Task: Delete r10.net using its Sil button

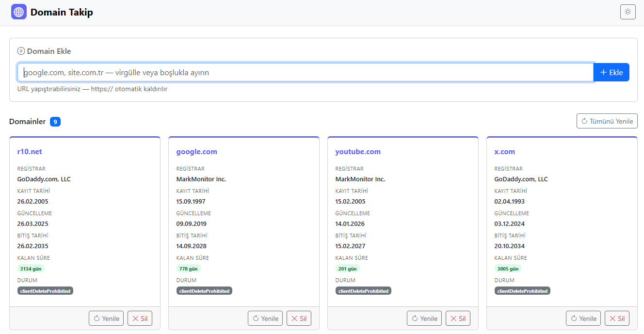Action: [x=140, y=318]
